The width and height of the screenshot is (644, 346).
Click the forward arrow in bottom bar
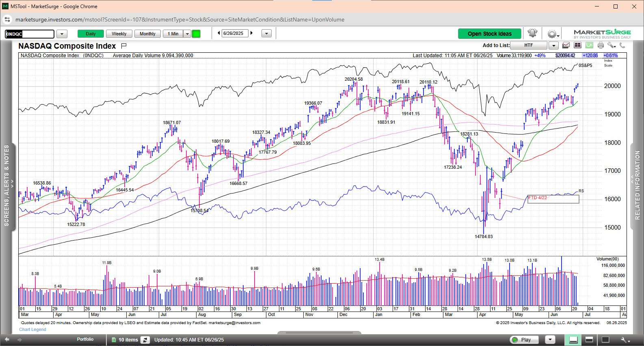[19, 340]
